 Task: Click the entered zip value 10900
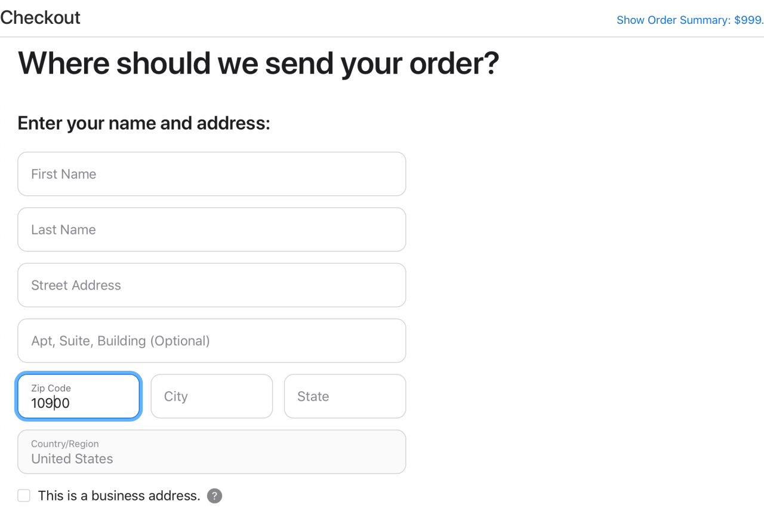point(51,404)
